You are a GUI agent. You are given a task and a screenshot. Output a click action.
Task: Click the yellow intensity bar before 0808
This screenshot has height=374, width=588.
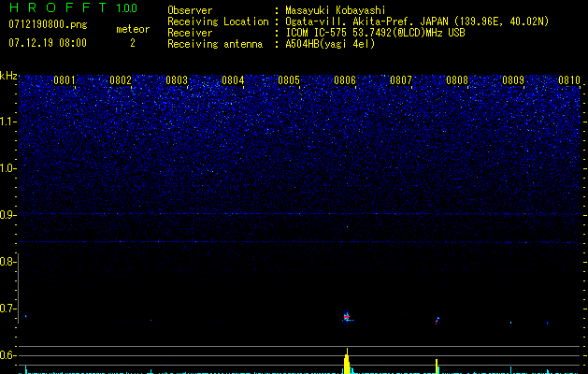437,367
